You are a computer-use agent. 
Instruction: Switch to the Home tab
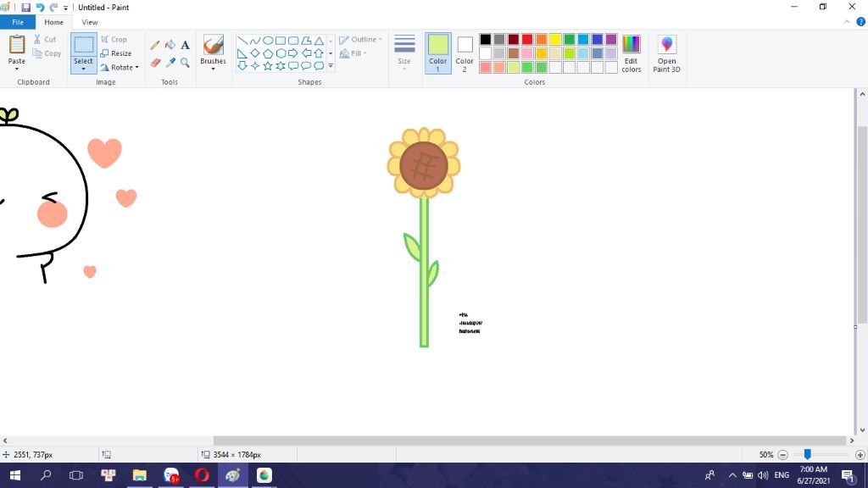point(53,22)
